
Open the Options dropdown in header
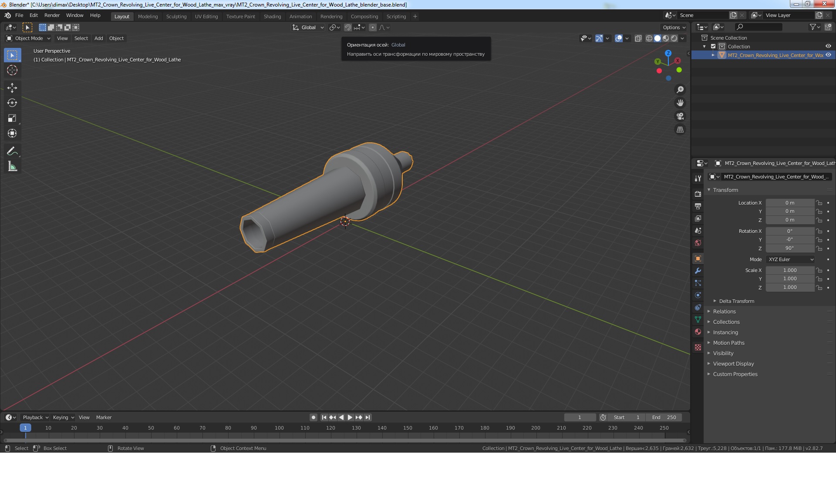(x=674, y=27)
